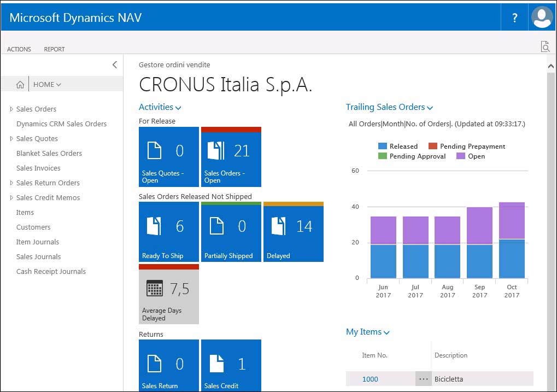Collapse the navigation pane arrow
557x392 pixels.
[x=114, y=65]
